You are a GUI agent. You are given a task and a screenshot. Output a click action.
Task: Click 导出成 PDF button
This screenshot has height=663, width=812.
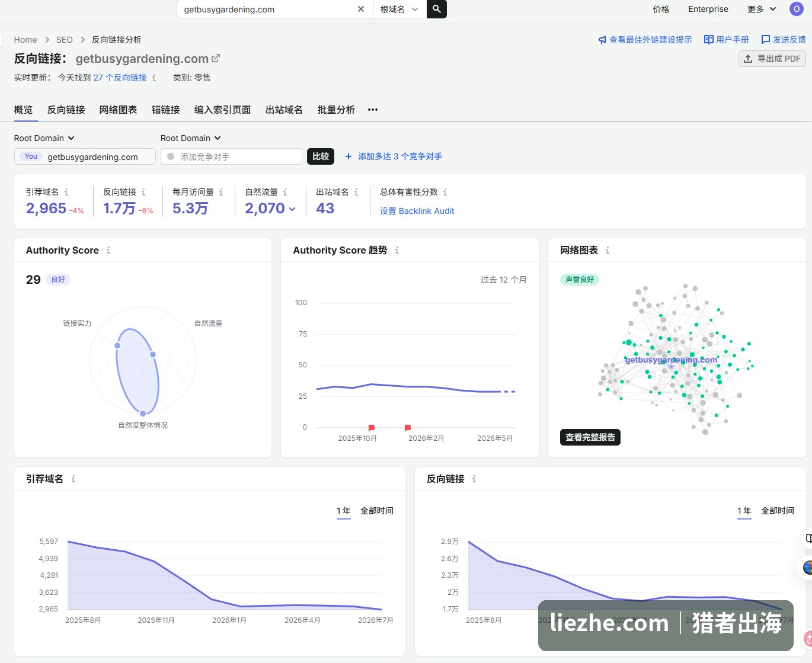[x=772, y=59]
